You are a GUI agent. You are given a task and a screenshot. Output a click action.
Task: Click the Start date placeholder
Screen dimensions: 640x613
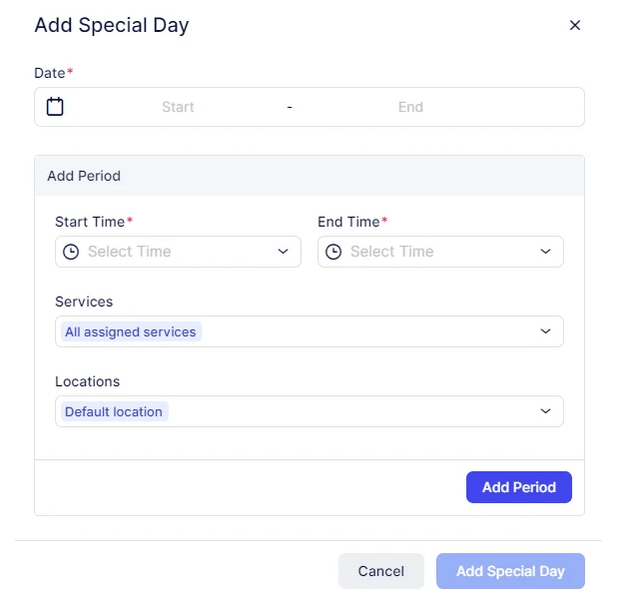click(178, 107)
